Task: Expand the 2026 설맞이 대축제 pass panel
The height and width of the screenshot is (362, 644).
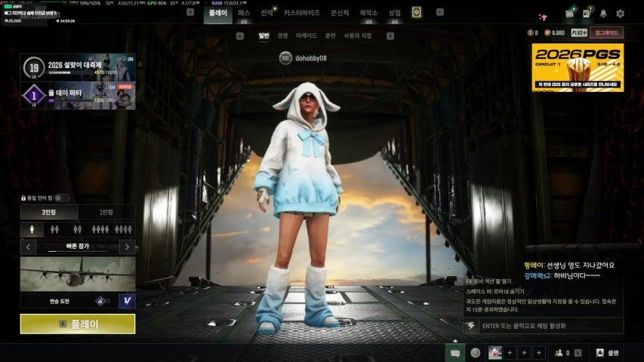Action: [x=78, y=66]
